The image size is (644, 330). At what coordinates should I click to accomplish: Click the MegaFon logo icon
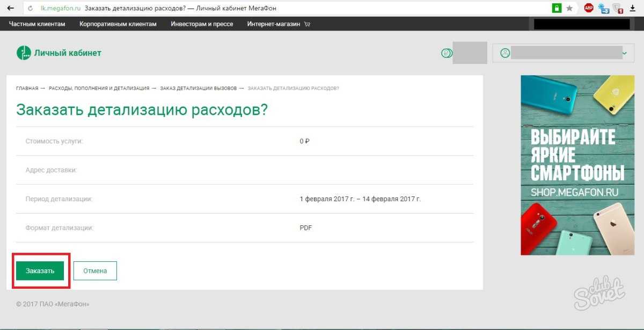pos(24,53)
